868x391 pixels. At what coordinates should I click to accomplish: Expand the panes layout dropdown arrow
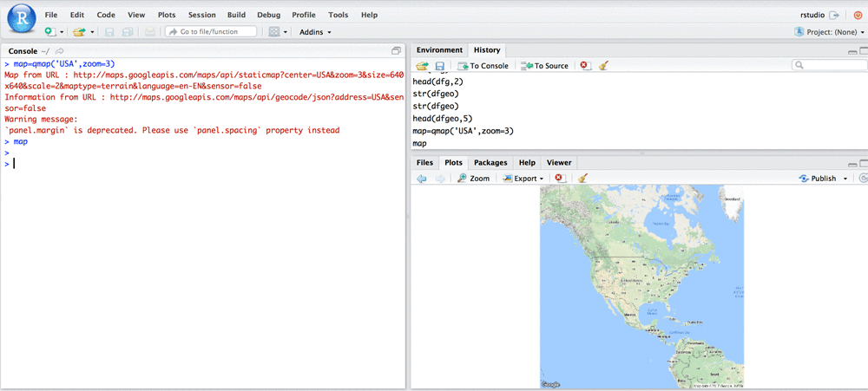pos(286,33)
